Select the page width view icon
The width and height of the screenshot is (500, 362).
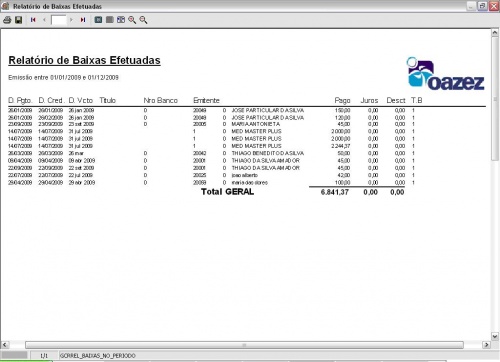point(121,20)
